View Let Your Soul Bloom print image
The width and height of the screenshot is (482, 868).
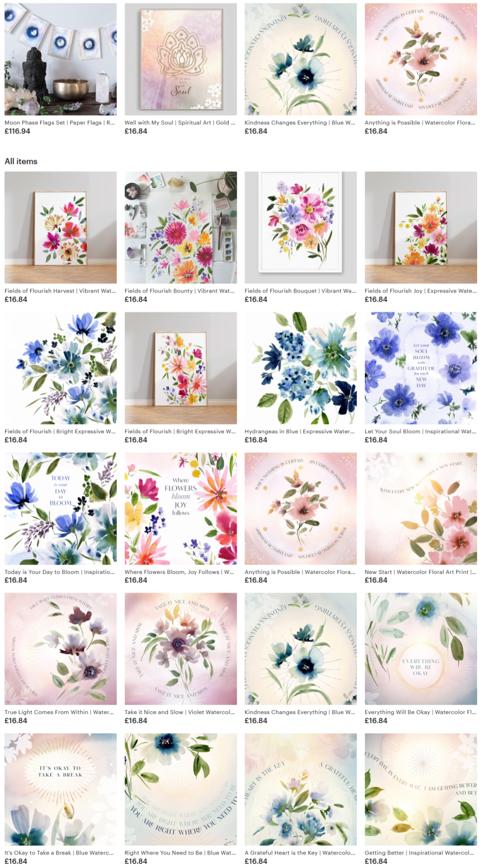coord(421,368)
